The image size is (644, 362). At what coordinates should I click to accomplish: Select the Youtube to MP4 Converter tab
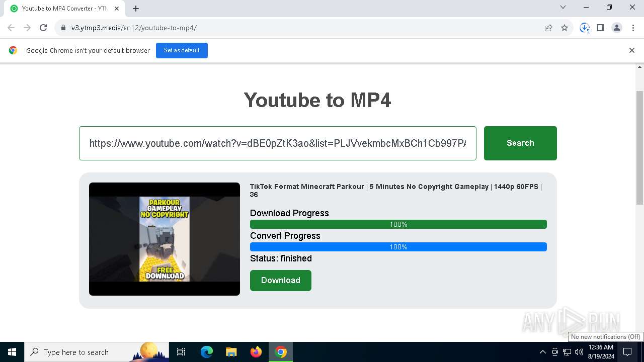64,9
